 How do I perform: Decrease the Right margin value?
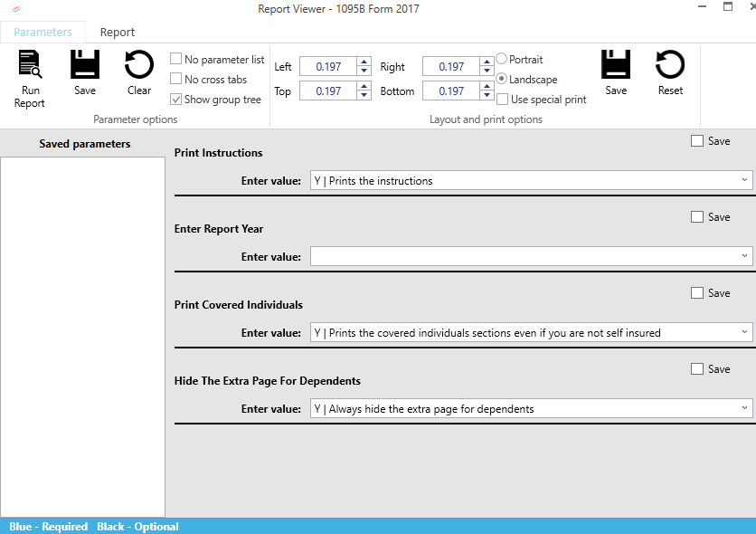coord(487,71)
